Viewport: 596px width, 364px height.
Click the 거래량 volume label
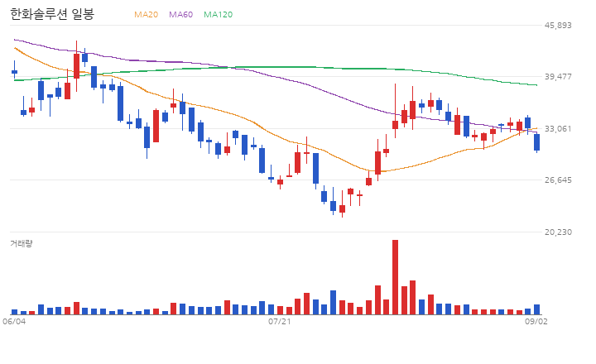[22, 243]
